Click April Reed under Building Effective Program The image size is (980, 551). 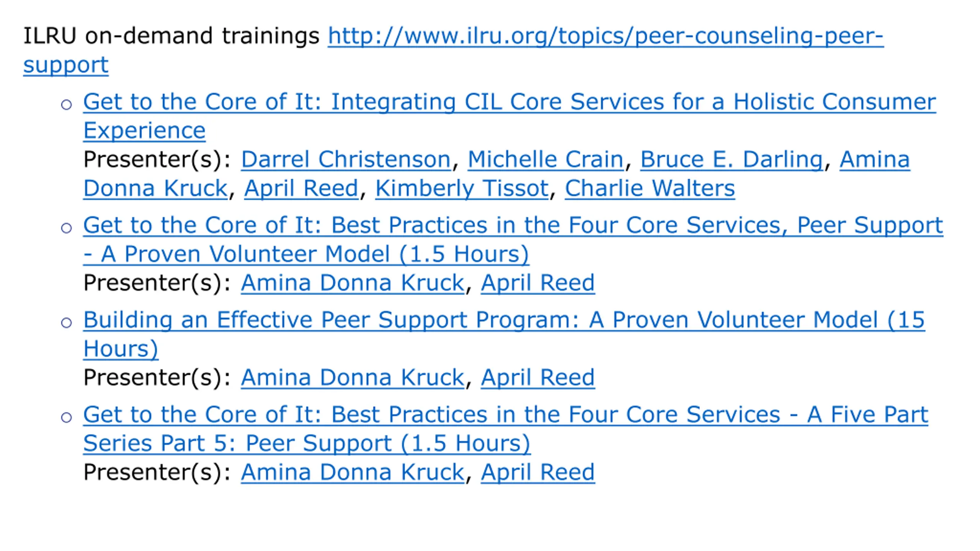coord(537,378)
